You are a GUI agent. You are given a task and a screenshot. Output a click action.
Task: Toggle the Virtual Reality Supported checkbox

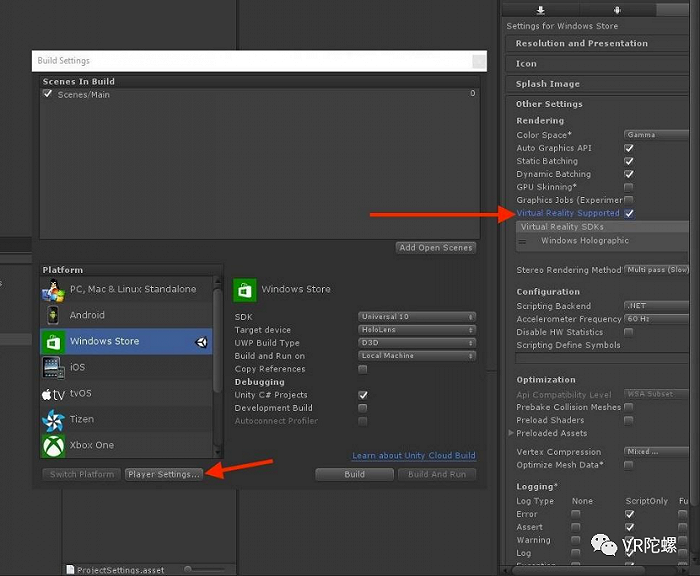tap(629, 213)
